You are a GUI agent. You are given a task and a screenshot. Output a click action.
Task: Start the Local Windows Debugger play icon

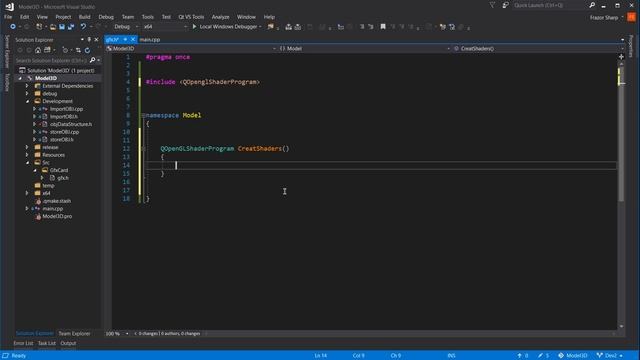click(x=194, y=27)
